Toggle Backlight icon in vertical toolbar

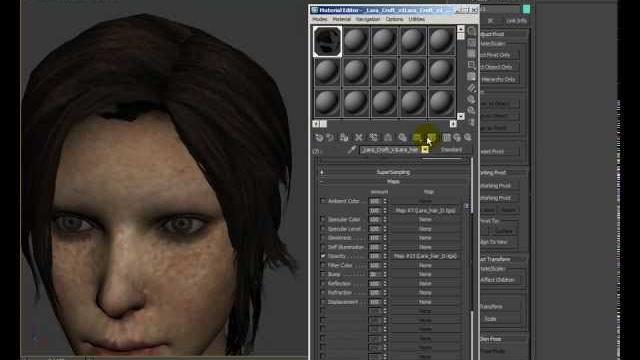[x=471, y=42]
